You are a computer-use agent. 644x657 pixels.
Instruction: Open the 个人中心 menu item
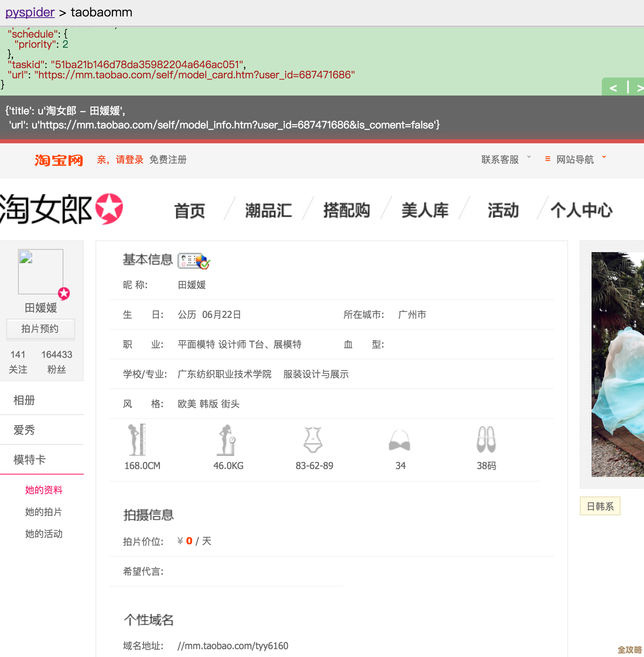[581, 210]
